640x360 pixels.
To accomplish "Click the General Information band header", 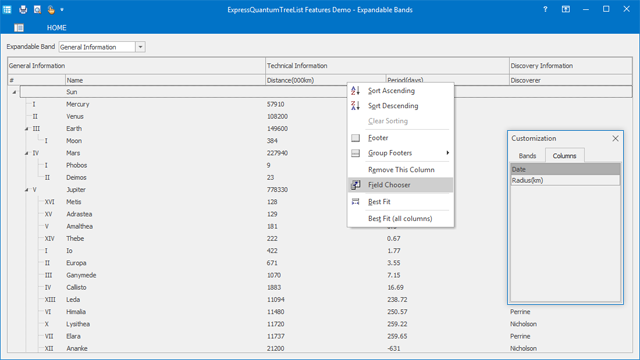I will [136, 66].
